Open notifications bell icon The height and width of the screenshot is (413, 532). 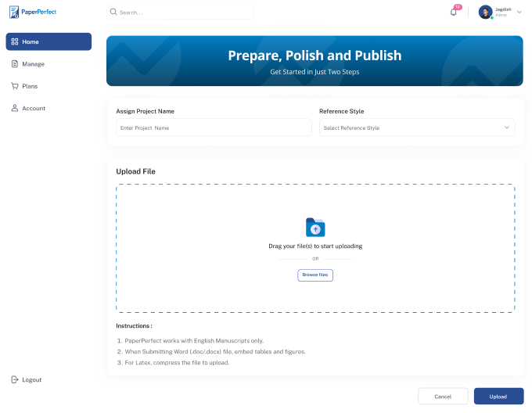click(x=454, y=12)
